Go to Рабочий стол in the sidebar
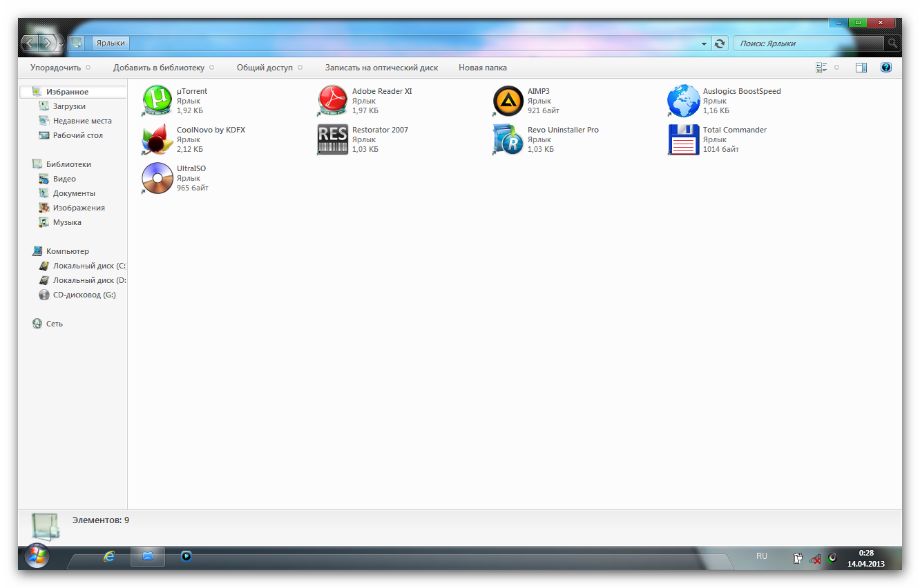This screenshot has height=588, width=920. coord(78,135)
